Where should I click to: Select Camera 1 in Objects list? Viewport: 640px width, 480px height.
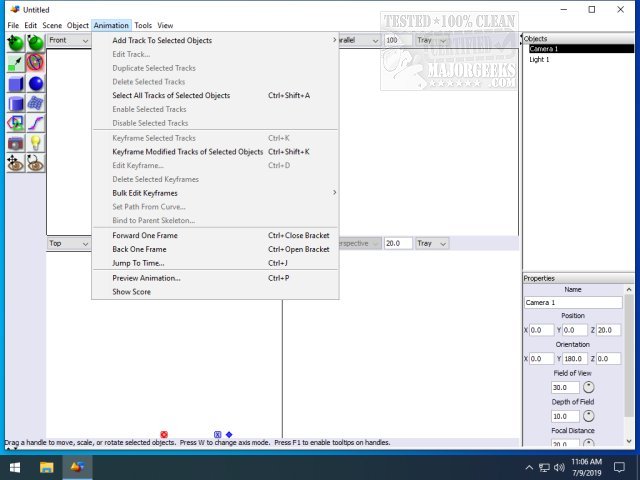581,49
